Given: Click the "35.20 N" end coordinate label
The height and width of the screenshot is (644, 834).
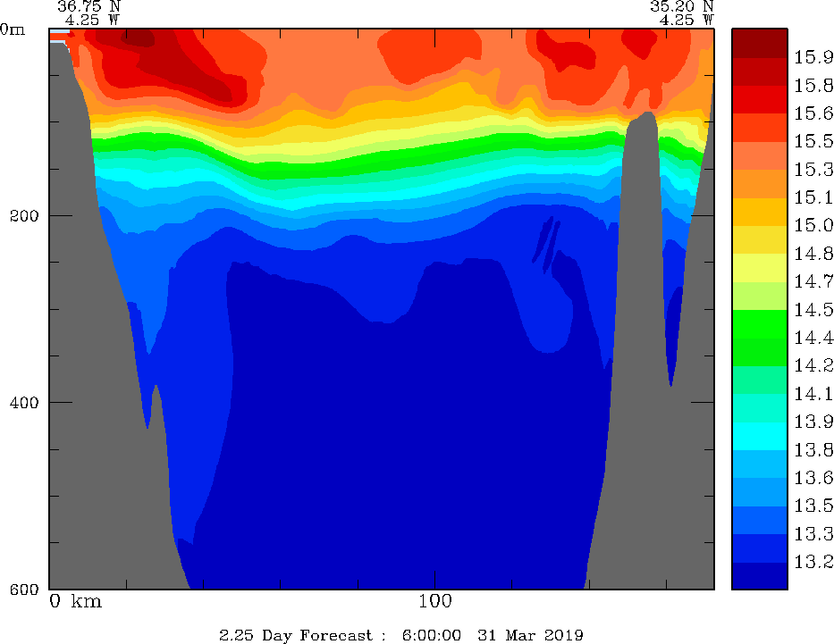Looking at the screenshot, I should (681, 5).
